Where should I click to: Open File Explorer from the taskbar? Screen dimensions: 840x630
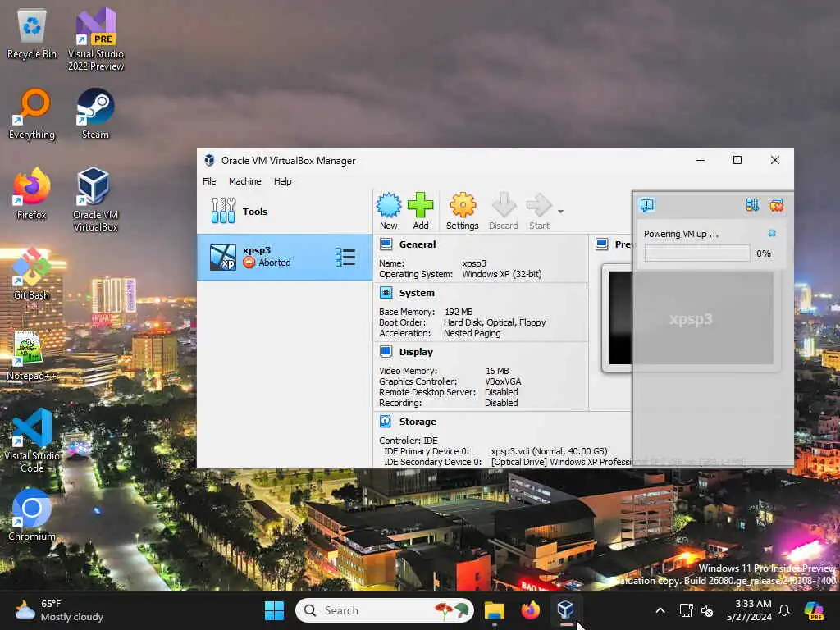pos(494,610)
